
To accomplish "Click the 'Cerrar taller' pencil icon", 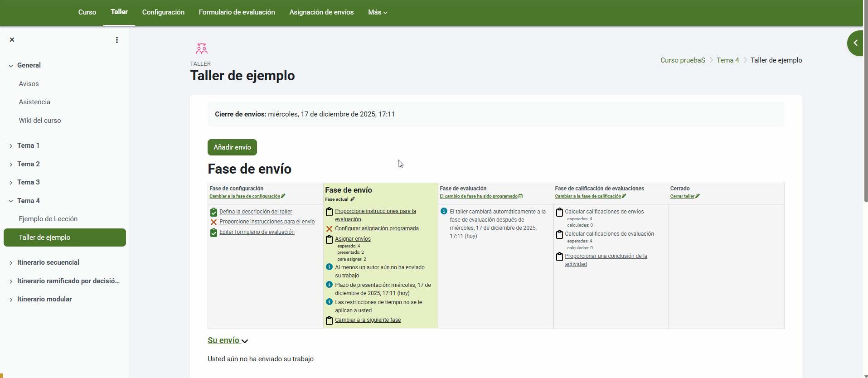I will [698, 196].
